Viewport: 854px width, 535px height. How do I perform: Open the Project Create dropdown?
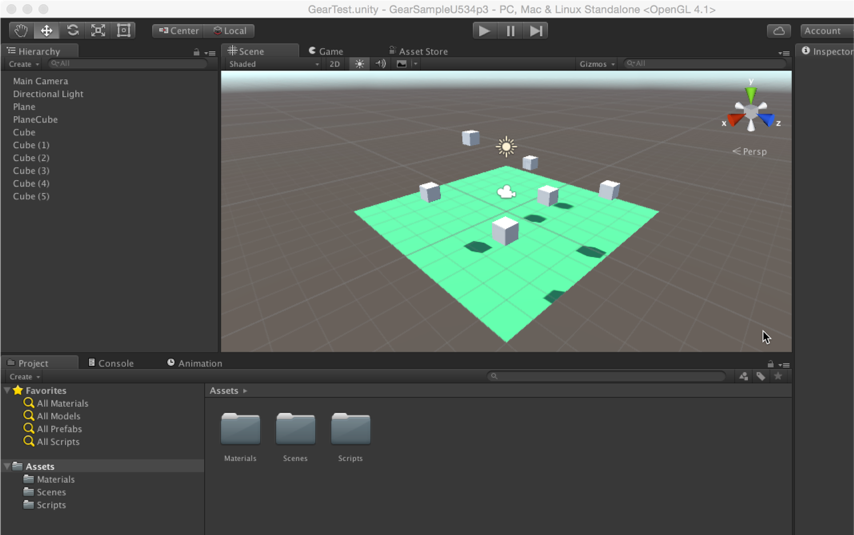(x=25, y=376)
